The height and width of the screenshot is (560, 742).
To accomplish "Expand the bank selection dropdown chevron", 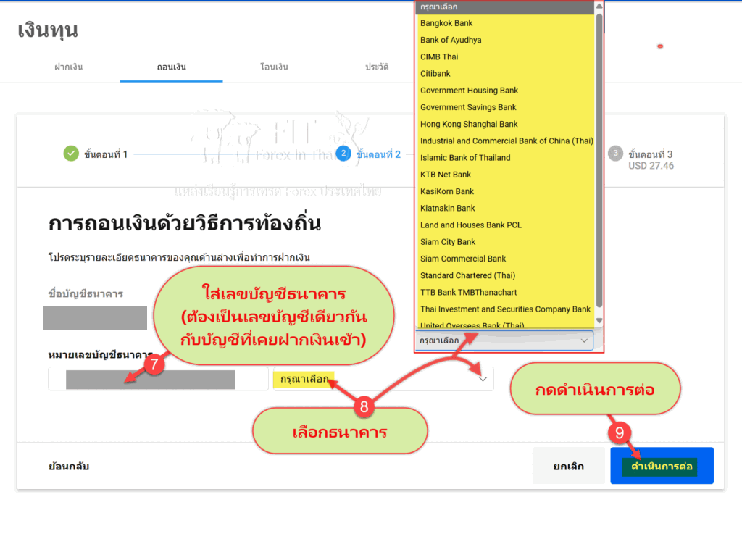I will pyautogui.click(x=483, y=378).
